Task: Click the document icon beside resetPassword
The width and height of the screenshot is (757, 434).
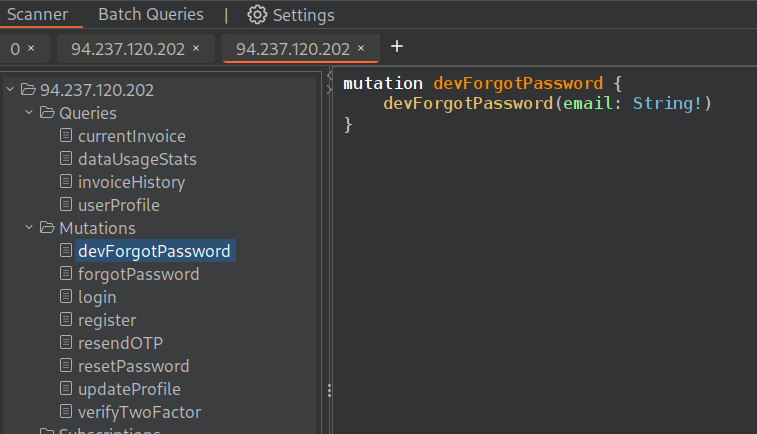Action: [x=66, y=366]
